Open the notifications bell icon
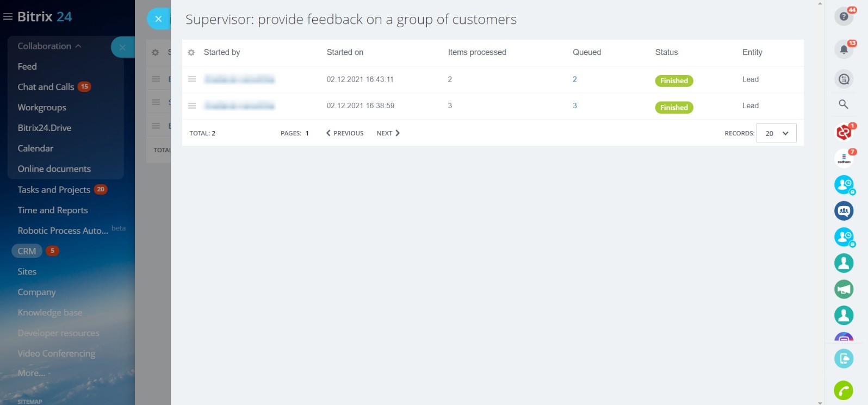868x405 pixels. coord(844,50)
